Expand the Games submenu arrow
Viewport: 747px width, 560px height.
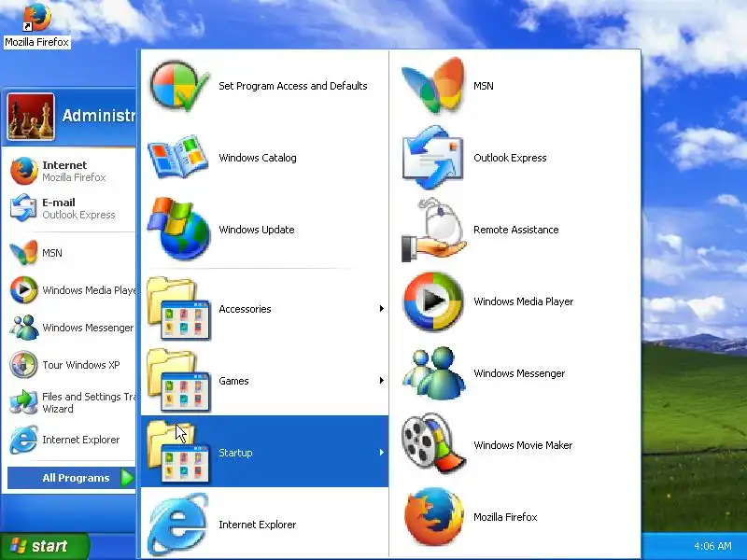pos(382,380)
